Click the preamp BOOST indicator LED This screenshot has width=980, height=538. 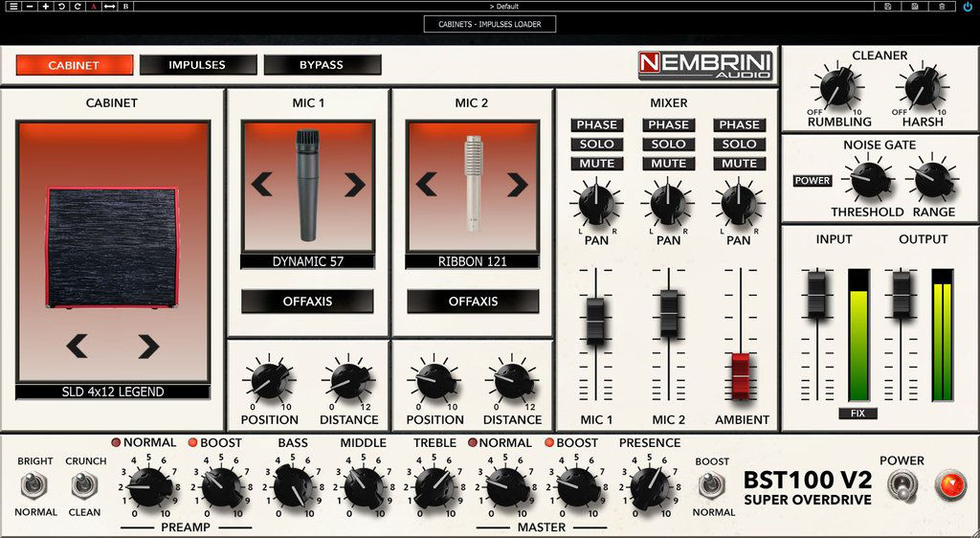click(192, 442)
